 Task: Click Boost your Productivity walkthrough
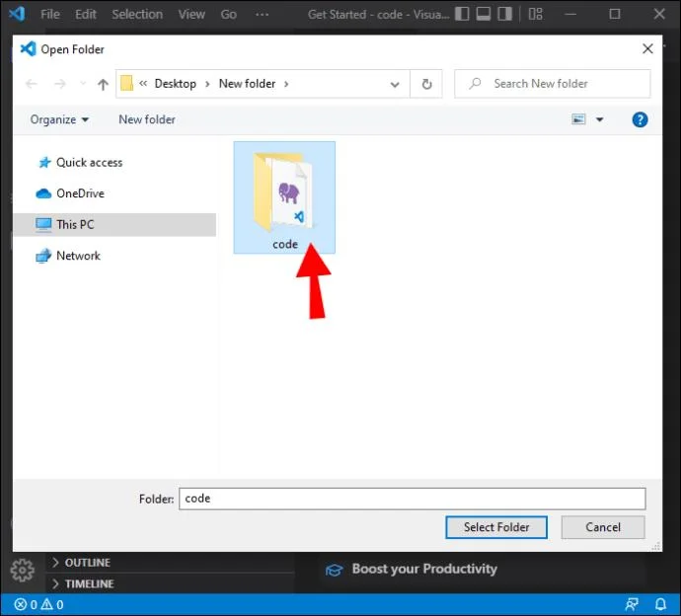coord(424,569)
